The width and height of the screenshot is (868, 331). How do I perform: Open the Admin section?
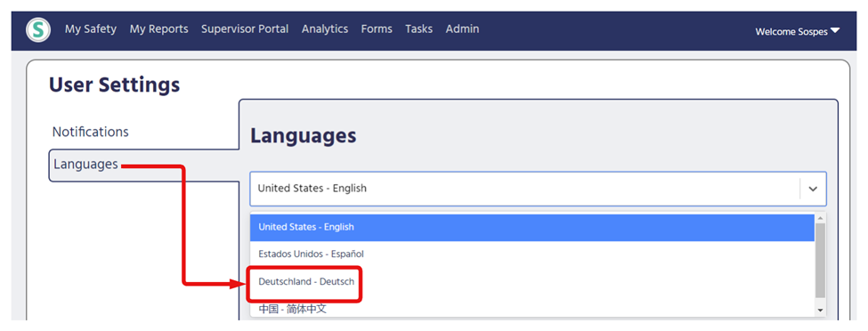(x=462, y=28)
